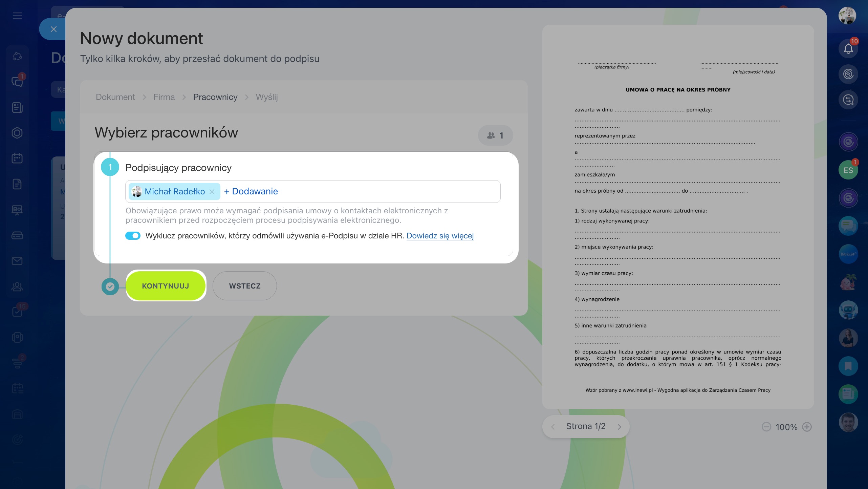Go to the Dokument step

[115, 97]
